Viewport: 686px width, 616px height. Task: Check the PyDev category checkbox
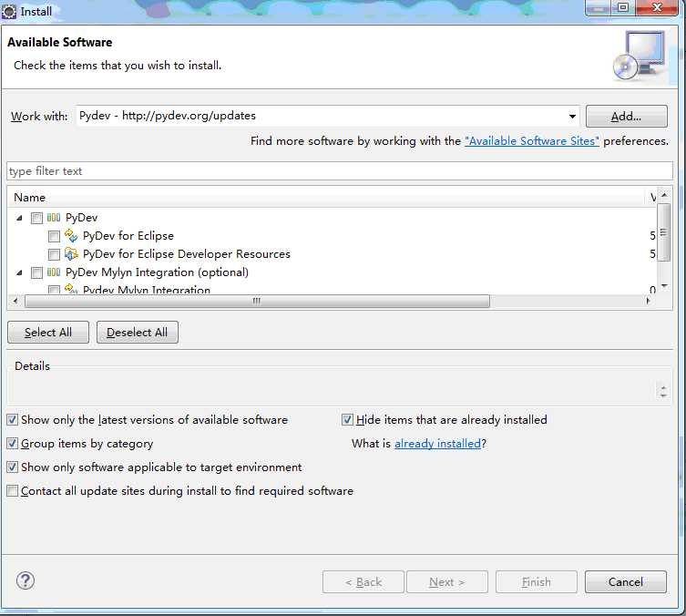(36, 218)
